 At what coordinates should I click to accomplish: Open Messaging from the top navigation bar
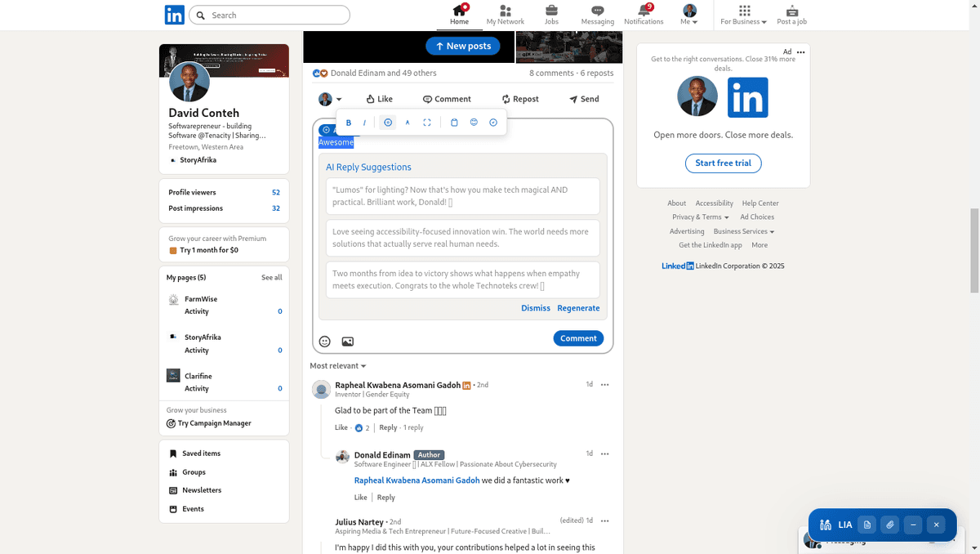point(597,14)
